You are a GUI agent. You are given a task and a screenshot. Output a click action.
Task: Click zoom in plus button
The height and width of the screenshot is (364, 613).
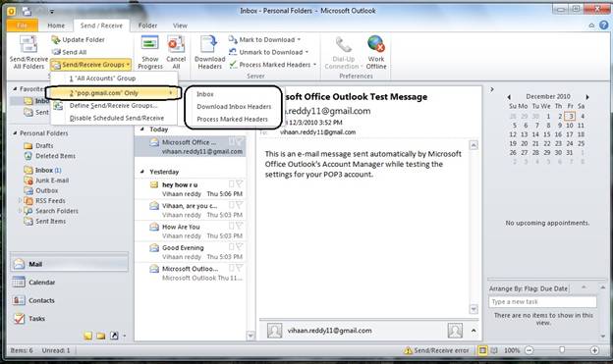tap(594, 350)
